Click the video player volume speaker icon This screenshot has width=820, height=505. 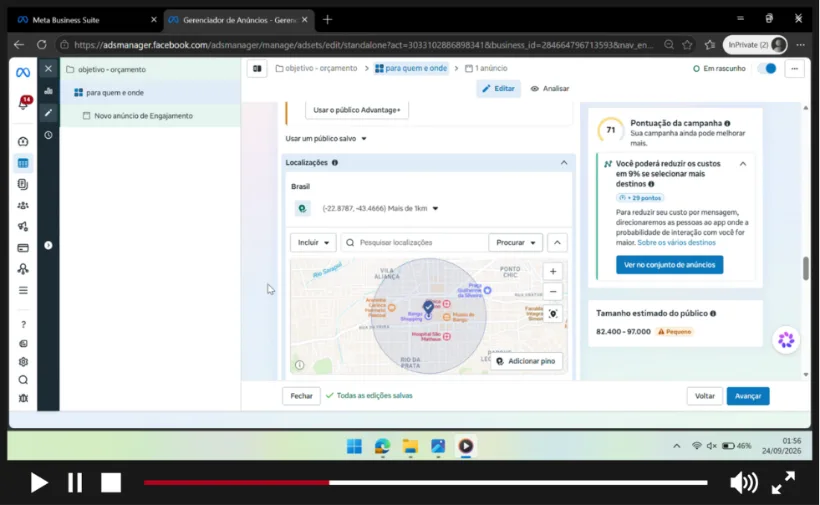744,483
